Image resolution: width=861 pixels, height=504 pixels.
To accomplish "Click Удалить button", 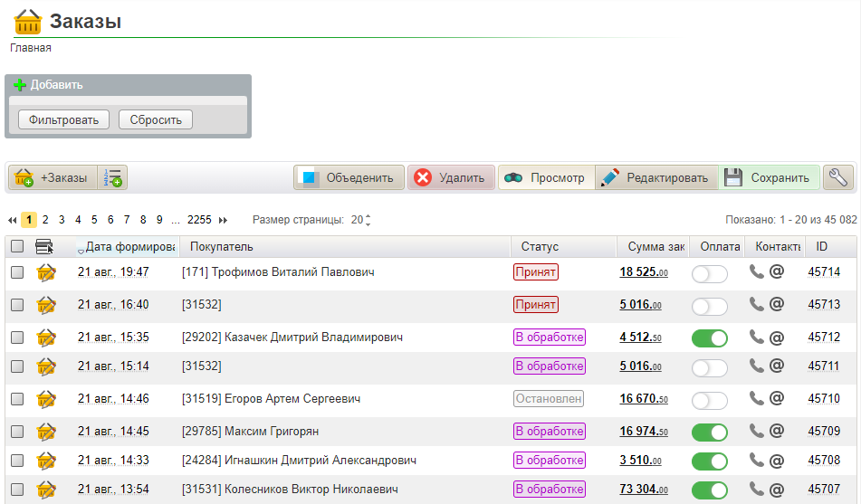I will click(451, 177).
